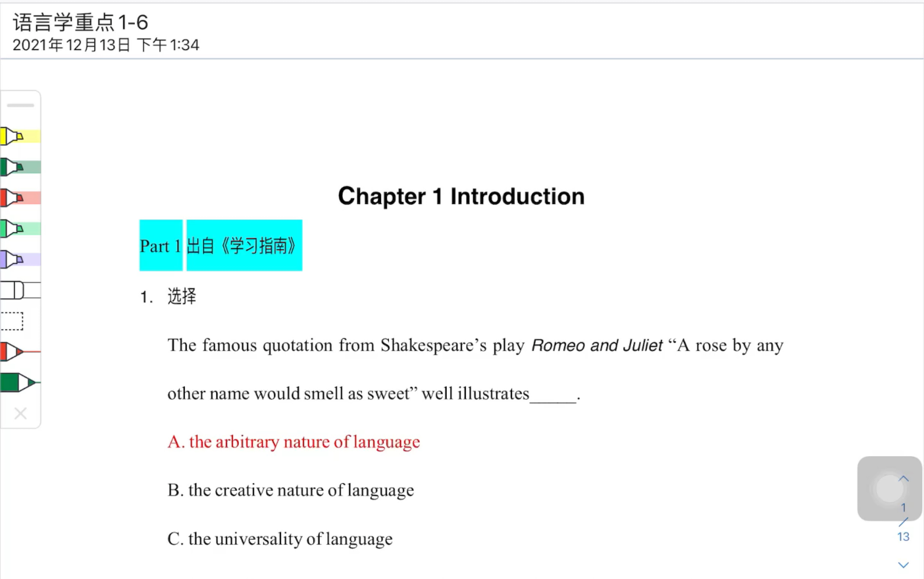924x579 pixels.
Task: Click the document title 语言学重点1-6
Action: pos(81,22)
